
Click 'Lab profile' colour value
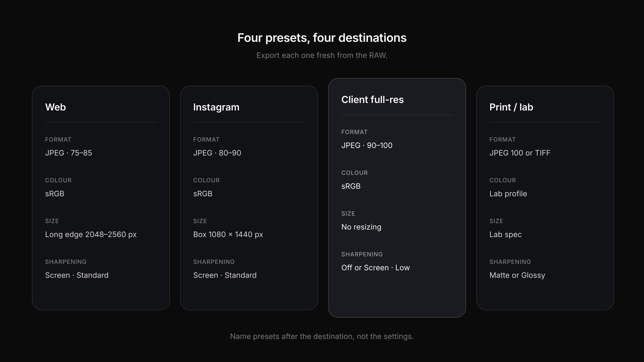[508, 194]
